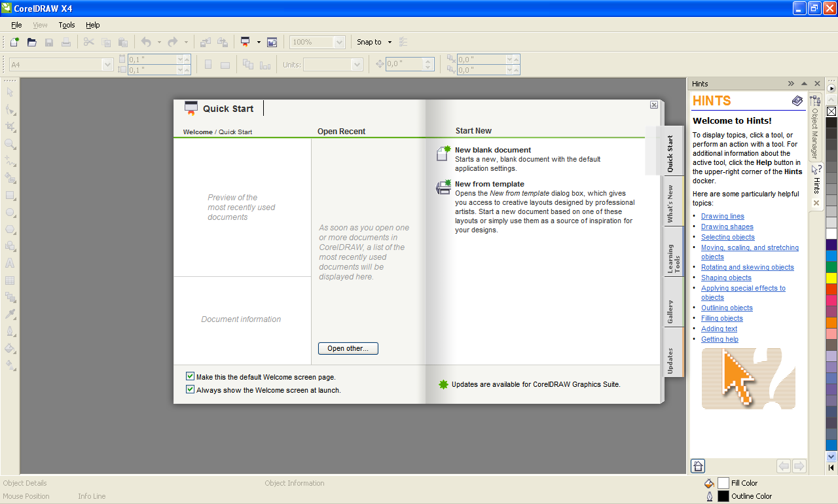Image resolution: width=838 pixels, height=504 pixels.
Task: Expand the Hints docker double-chevron menu
Action: 791,84
